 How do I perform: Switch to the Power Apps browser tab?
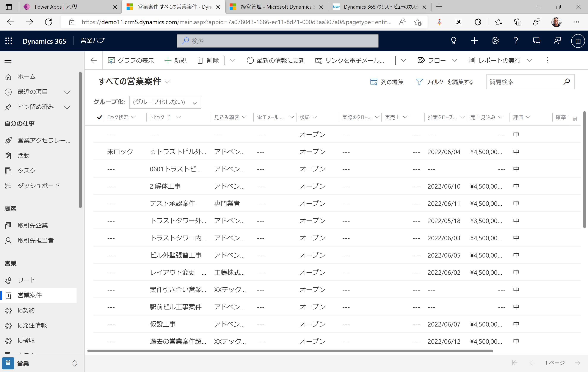(56, 7)
